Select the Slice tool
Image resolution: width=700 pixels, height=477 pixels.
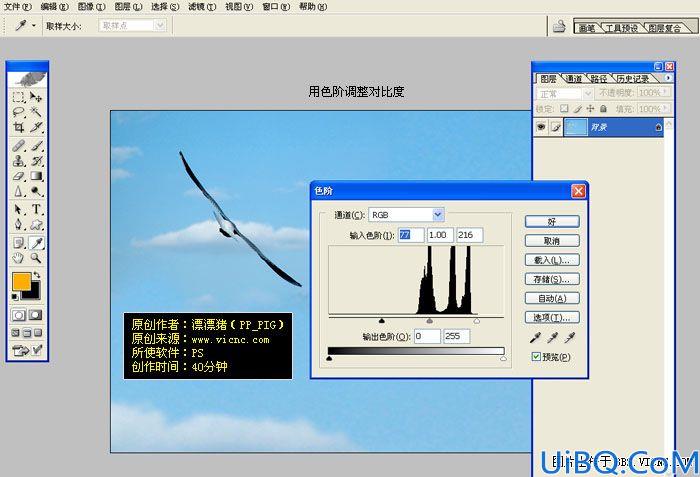click(x=36, y=127)
